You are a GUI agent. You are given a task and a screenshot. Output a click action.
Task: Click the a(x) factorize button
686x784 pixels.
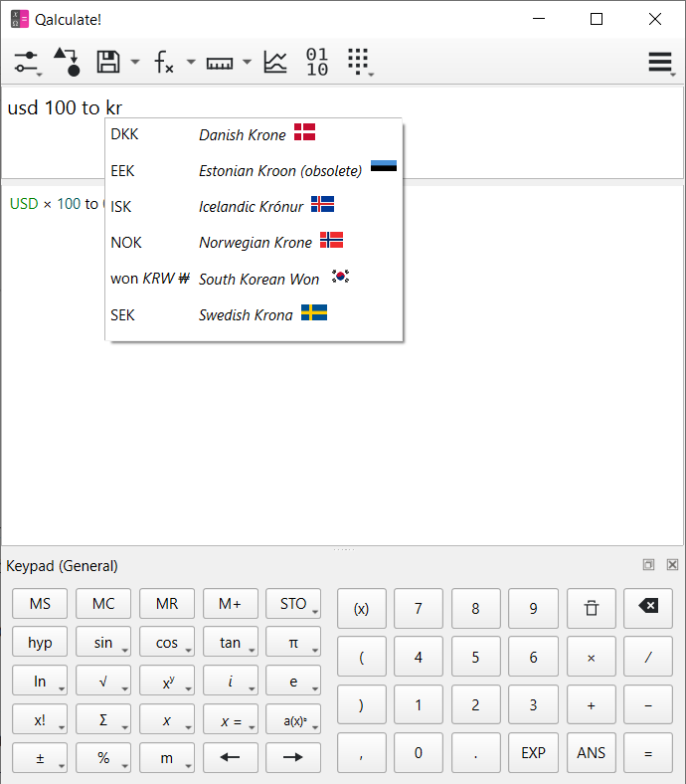(x=293, y=719)
